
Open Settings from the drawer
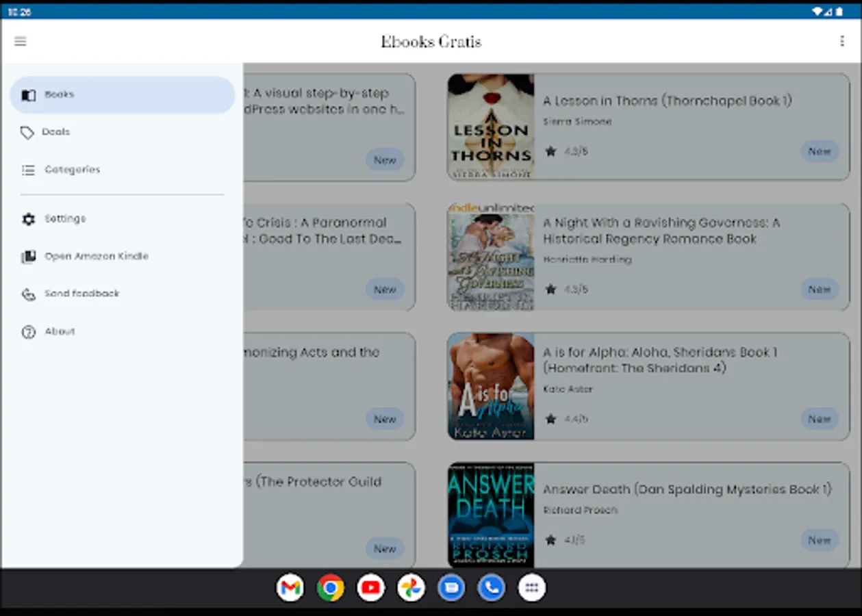65,219
